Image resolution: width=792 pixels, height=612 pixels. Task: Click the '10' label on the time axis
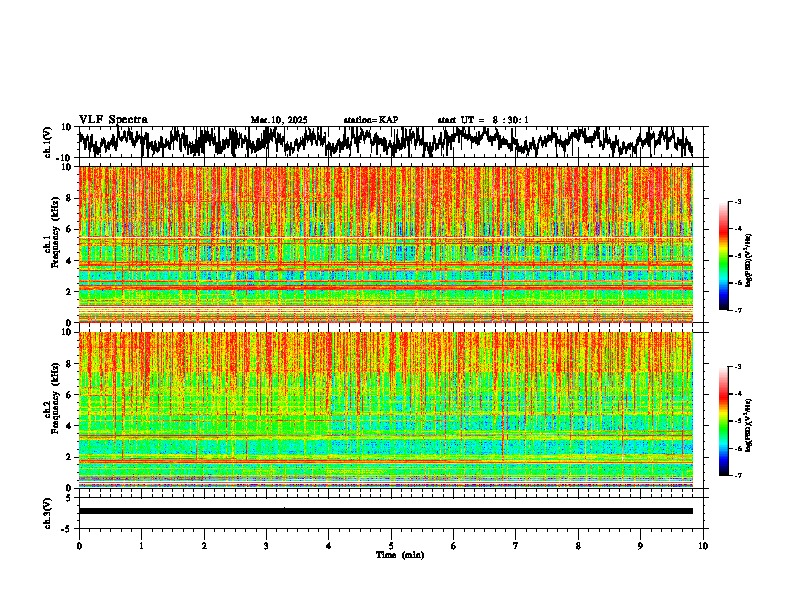[x=703, y=546]
